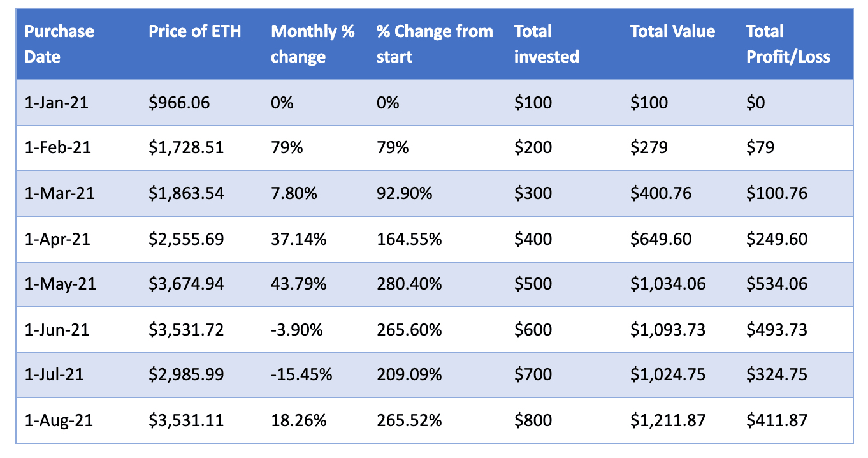Image resolution: width=868 pixels, height=458 pixels.
Task: Click the $1,093.73 total value cell
Action: point(667,330)
